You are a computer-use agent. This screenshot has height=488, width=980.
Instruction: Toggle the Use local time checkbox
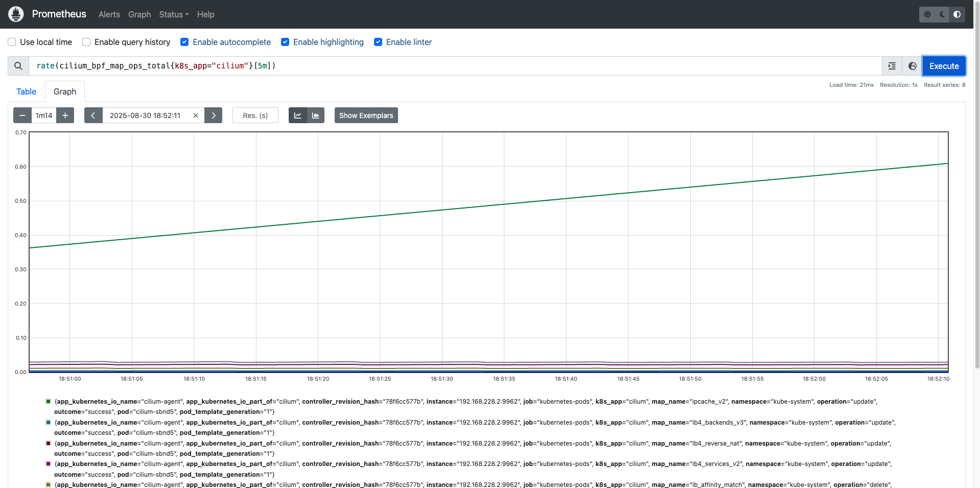12,42
